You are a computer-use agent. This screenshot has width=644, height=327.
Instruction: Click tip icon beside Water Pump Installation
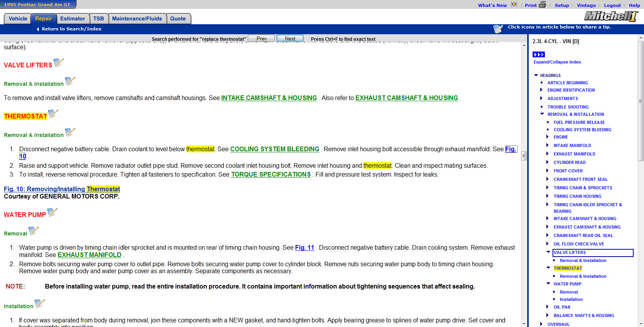(x=40, y=304)
